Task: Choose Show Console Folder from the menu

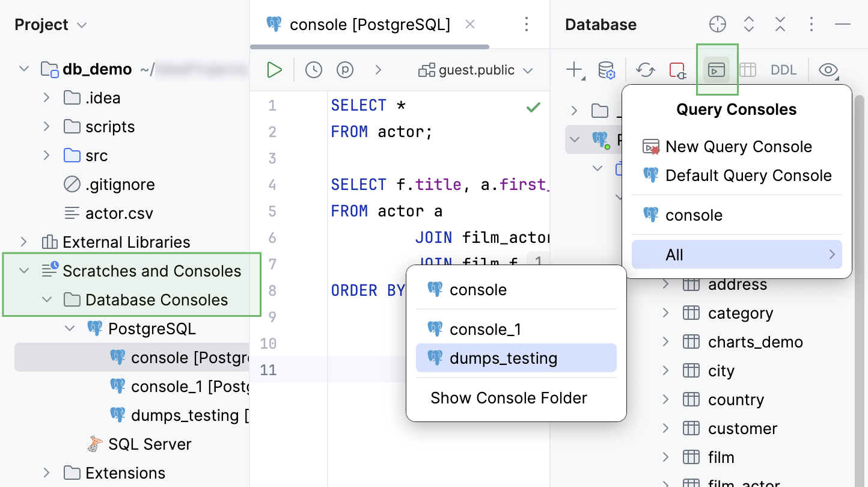Action: (509, 397)
